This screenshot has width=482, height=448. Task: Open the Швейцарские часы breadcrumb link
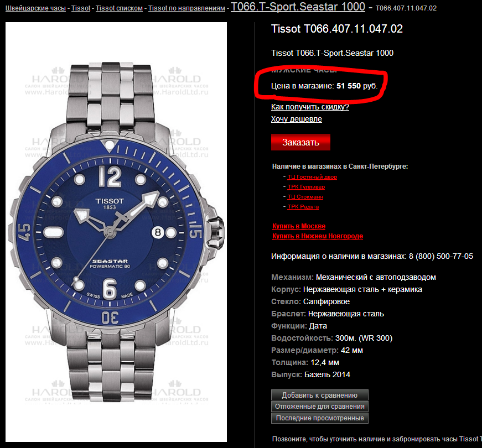coord(35,8)
